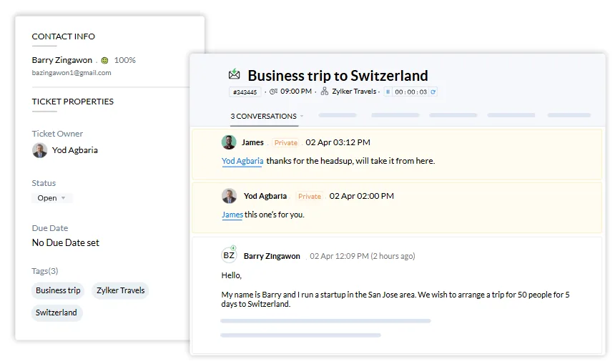Image resolution: width=615 pixels, height=364 pixels.
Task: Click Private label on Yod Agbaria's comment
Action: (x=310, y=196)
